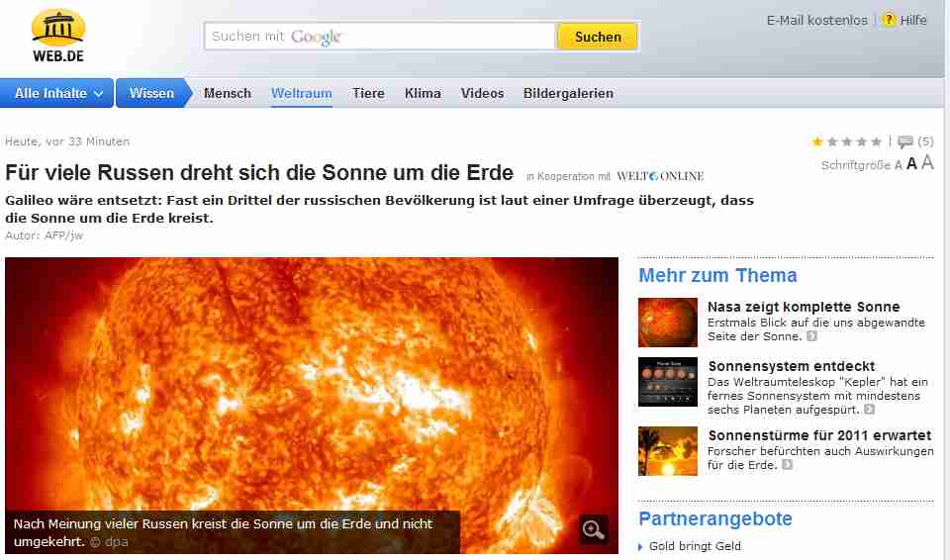Viewport: 950px width, 560px height.
Task: Open the Hilfe link
Action: tap(913, 20)
